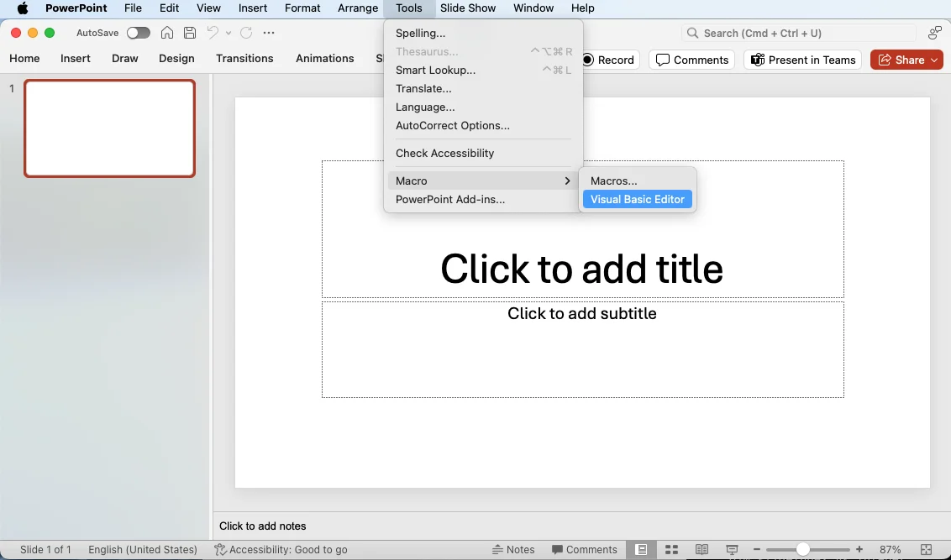Click to add notes area

263,526
